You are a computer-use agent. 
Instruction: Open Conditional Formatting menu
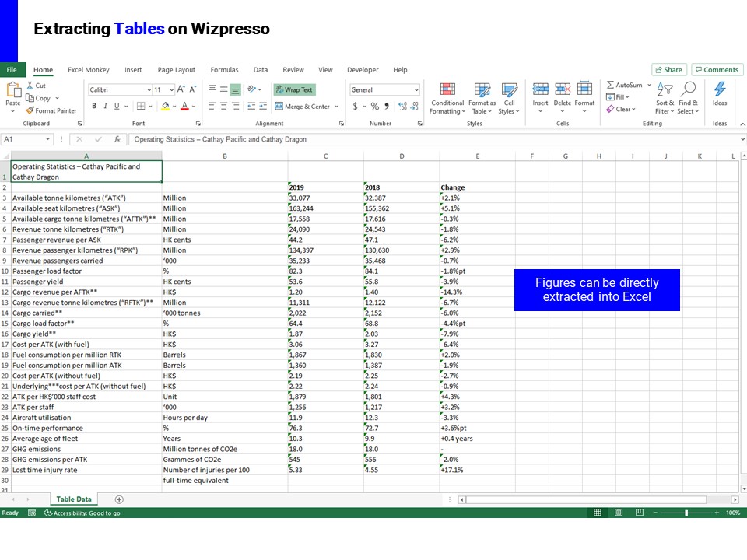tap(447, 99)
